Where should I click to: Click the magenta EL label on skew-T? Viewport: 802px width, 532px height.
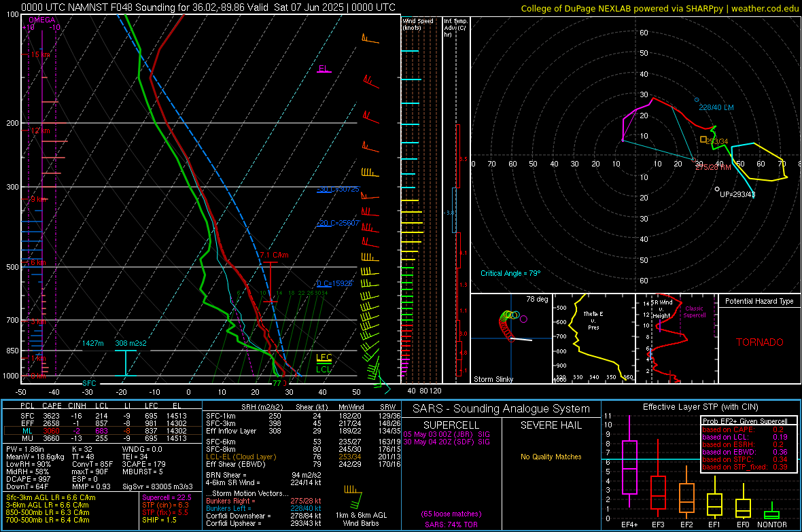pos(324,69)
